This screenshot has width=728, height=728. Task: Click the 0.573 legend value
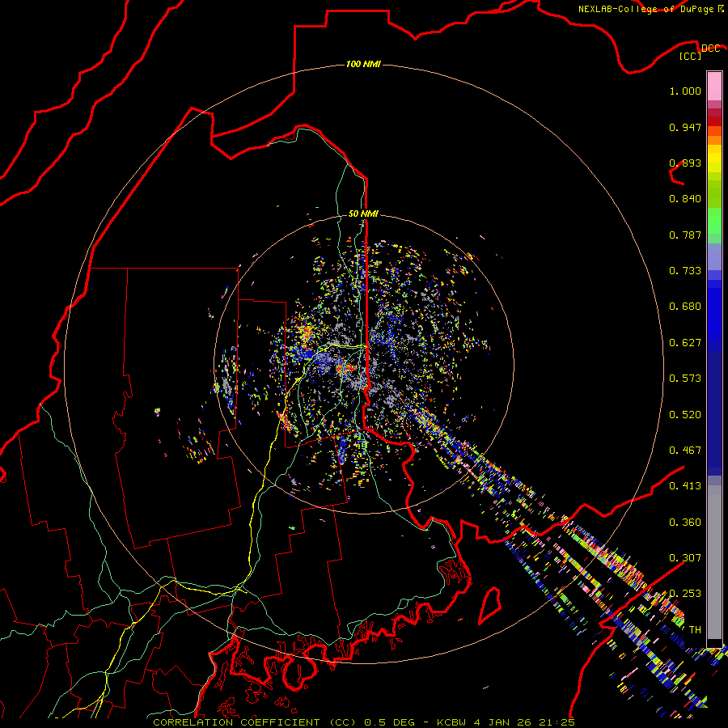click(685, 379)
